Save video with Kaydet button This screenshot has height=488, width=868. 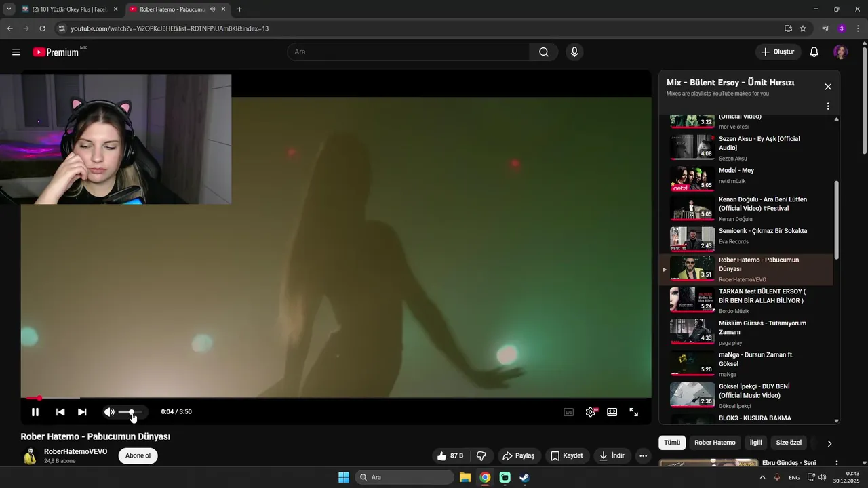coord(567,456)
